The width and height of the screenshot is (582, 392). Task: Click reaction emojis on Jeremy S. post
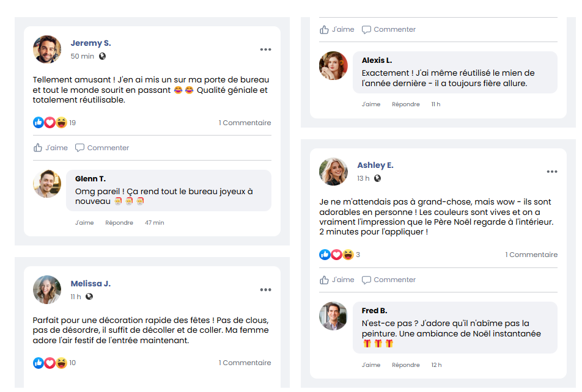(50, 123)
